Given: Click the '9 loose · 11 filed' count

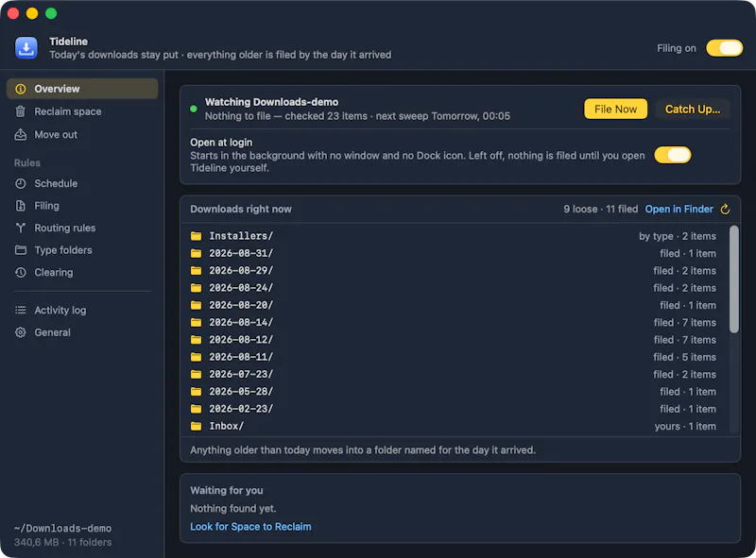Looking at the screenshot, I should [x=600, y=209].
